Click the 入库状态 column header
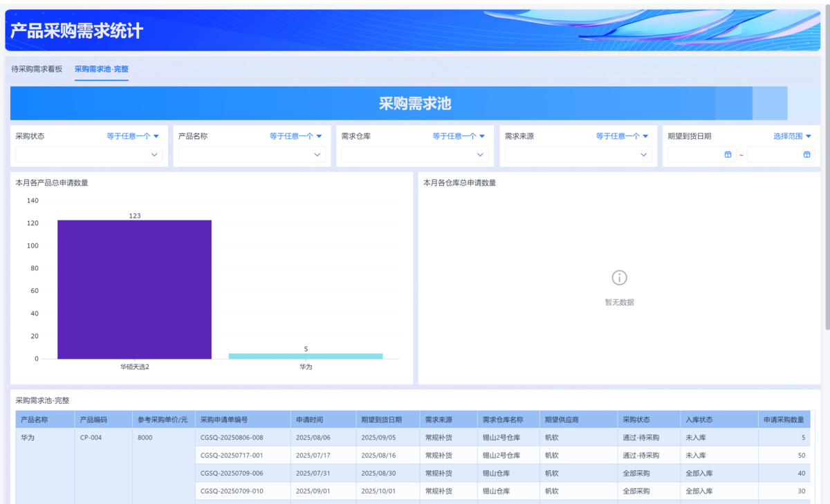The width and height of the screenshot is (830, 504). (x=719, y=420)
